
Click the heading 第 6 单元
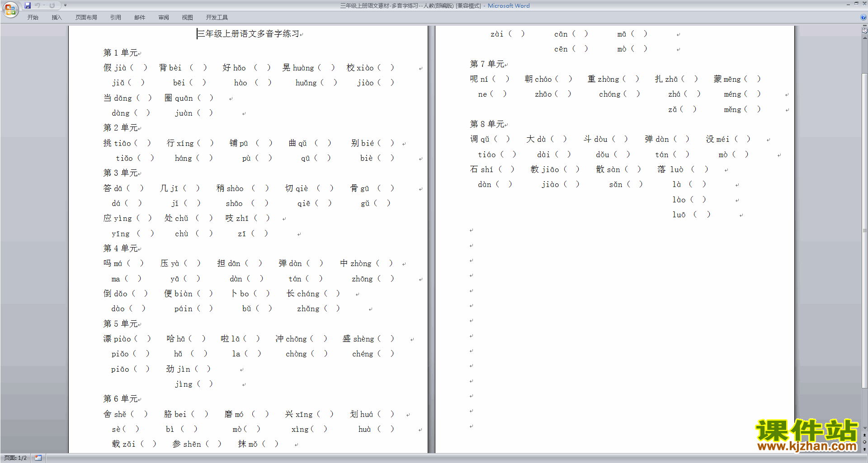[x=120, y=399]
